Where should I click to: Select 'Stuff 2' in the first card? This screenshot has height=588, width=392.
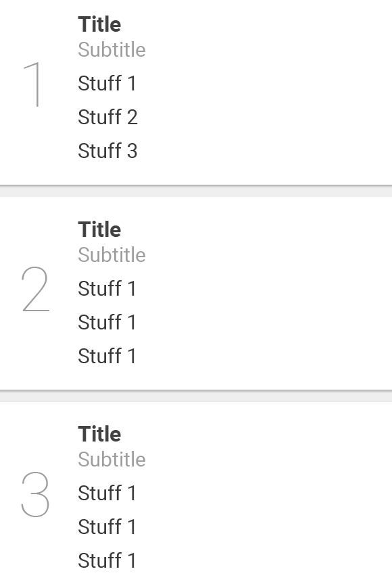click(x=107, y=117)
